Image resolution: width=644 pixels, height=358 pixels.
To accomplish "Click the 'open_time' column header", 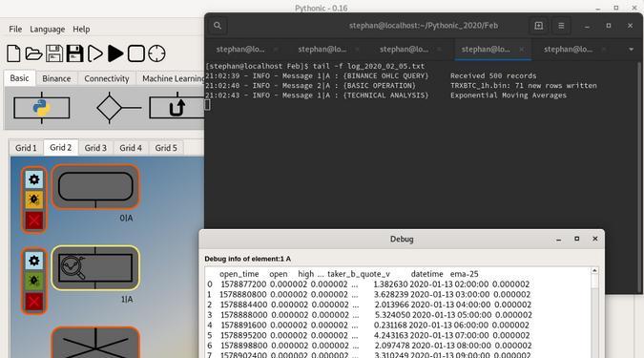I will coord(239,274).
